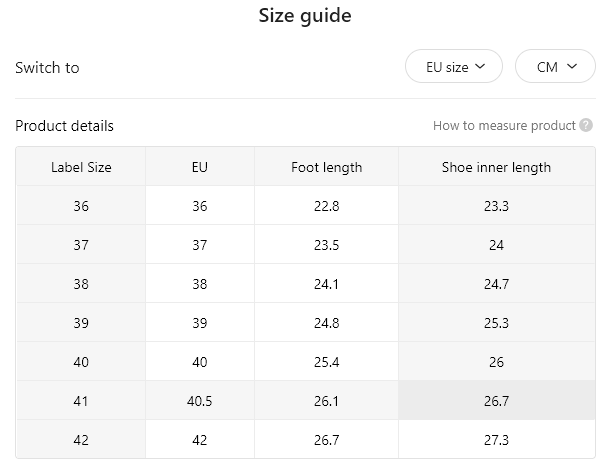Select label size 36 row cell
The height and width of the screenshot is (463, 608).
[81, 206]
